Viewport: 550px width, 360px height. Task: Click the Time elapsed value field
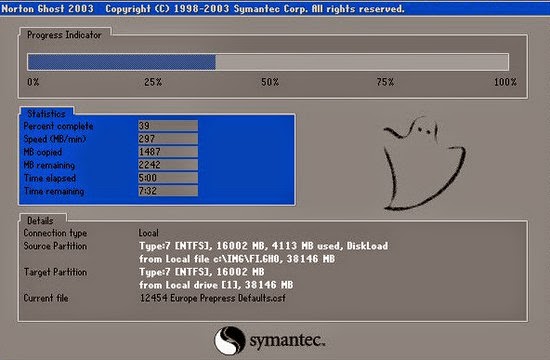click(x=168, y=178)
